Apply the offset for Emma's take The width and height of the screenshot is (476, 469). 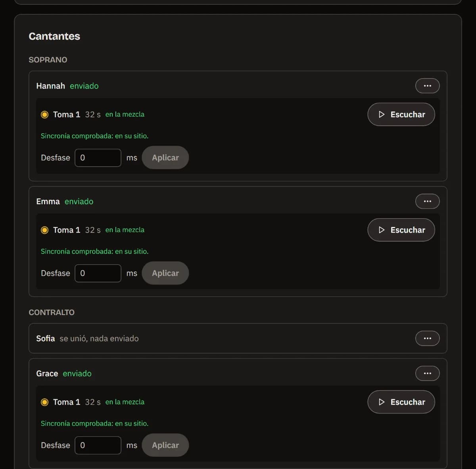[165, 273]
